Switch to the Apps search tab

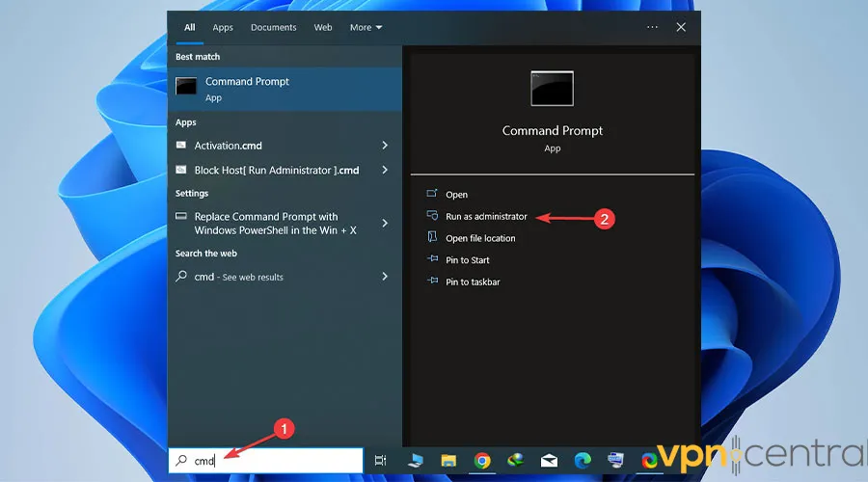[x=223, y=27]
